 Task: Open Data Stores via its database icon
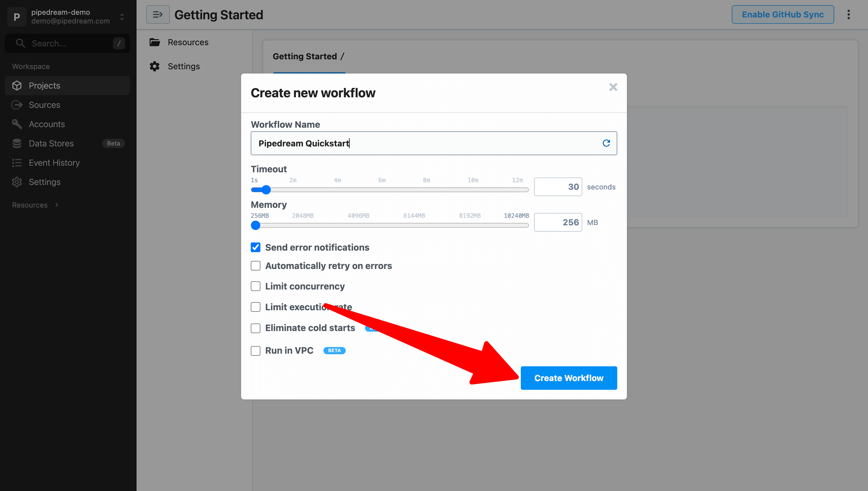(x=17, y=143)
